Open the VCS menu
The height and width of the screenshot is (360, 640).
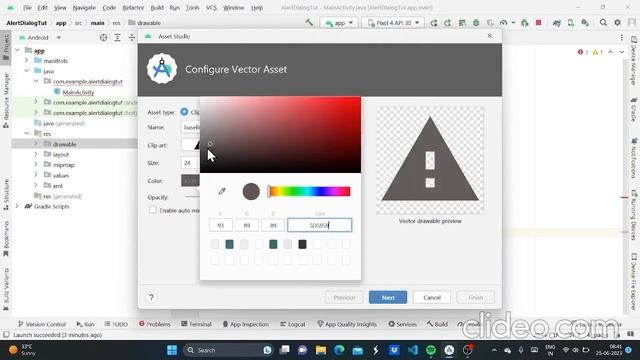tap(211, 8)
